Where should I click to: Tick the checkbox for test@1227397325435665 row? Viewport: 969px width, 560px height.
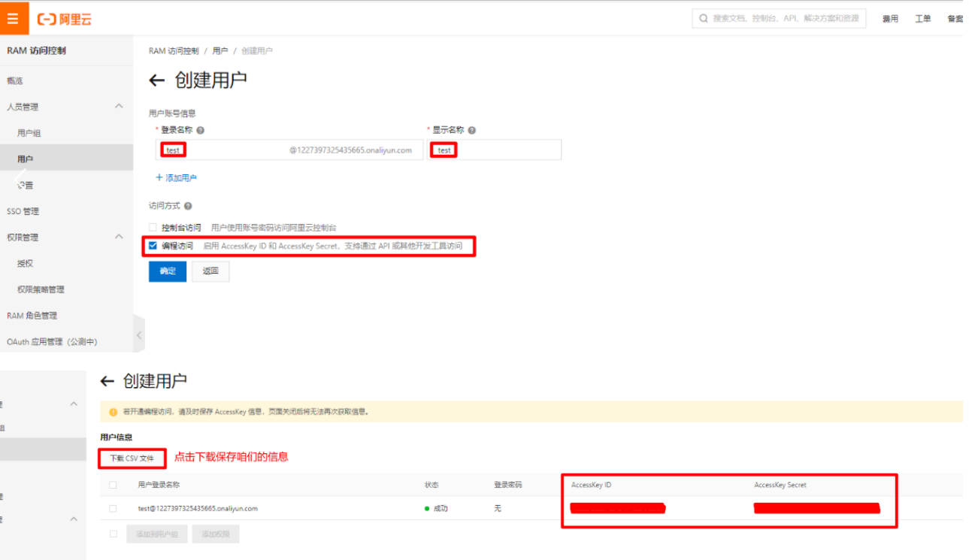(113, 509)
